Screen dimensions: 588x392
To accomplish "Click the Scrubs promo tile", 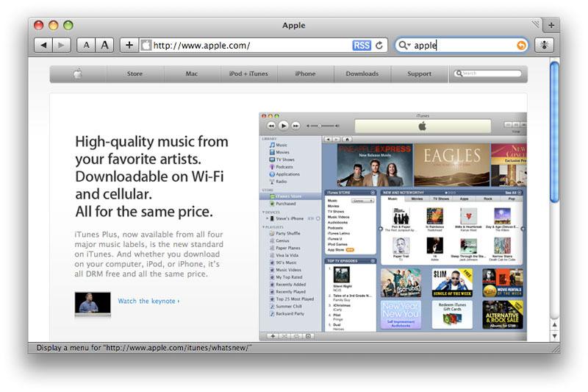I will point(401,282).
